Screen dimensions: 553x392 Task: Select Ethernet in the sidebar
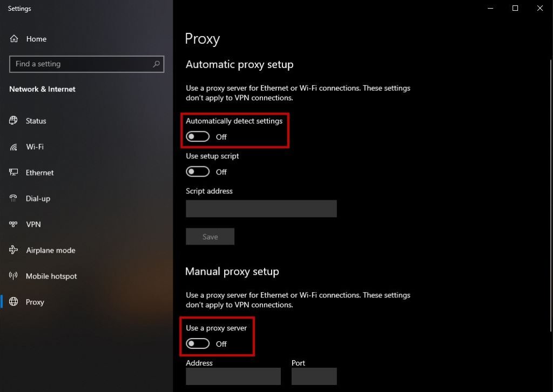click(40, 173)
